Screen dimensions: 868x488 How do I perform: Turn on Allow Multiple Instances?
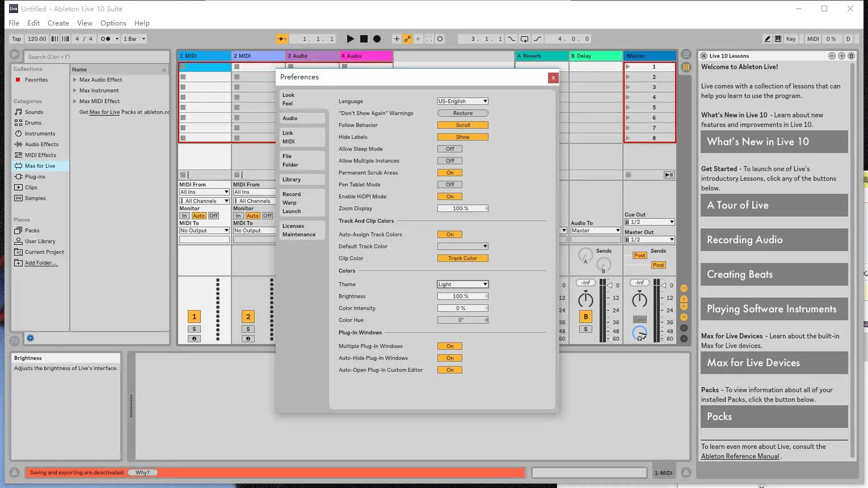450,160
